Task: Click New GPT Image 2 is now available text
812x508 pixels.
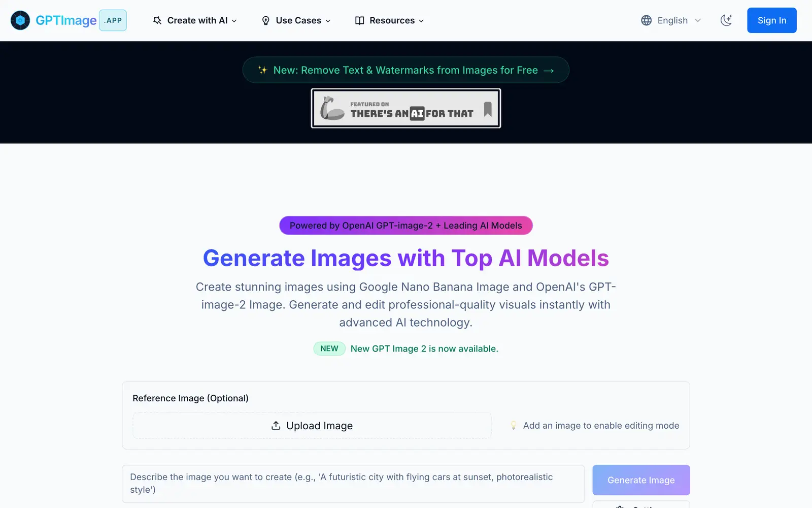Action: (424, 348)
